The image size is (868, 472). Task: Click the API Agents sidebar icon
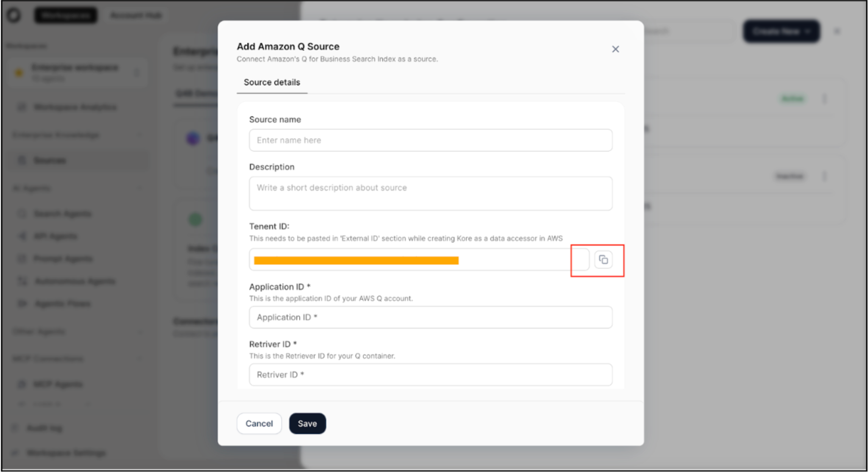tap(22, 236)
